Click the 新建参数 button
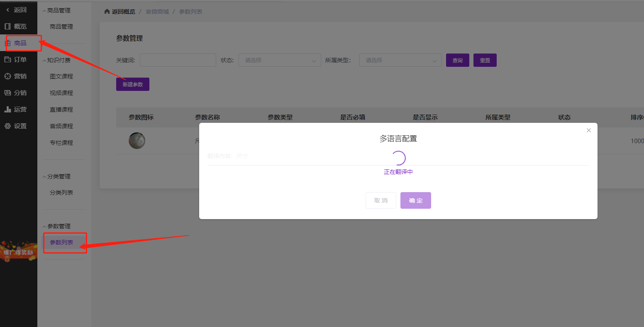Image resolution: width=644 pixels, height=327 pixels. click(x=133, y=84)
